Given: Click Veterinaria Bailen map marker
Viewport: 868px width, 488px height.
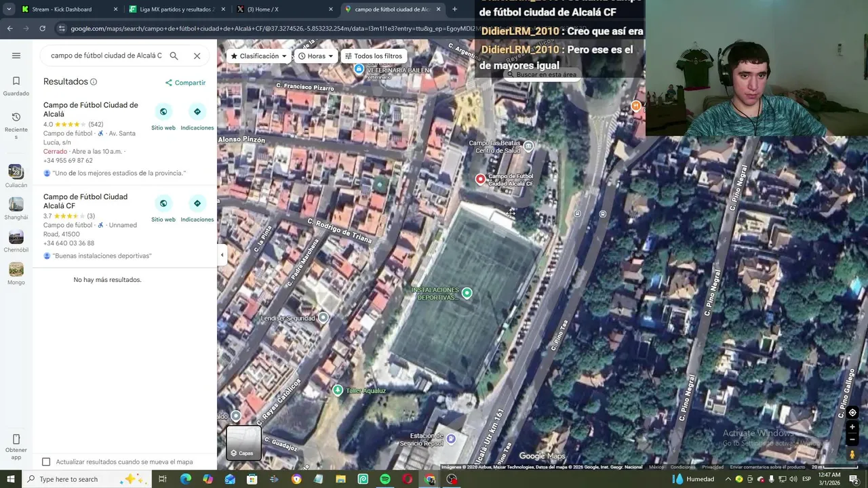Looking at the screenshot, I should (359, 68).
